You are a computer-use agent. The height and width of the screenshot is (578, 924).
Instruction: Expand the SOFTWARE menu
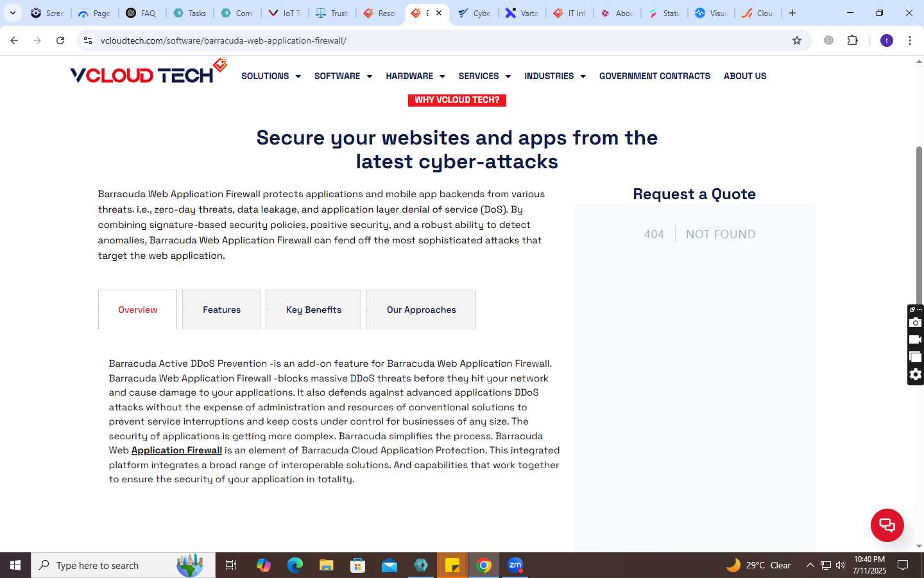pos(343,76)
